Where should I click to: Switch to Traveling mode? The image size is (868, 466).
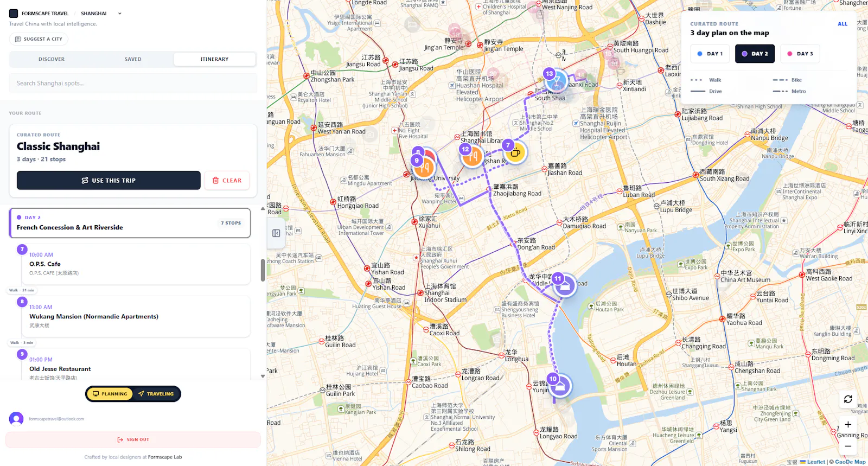point(156,394)
